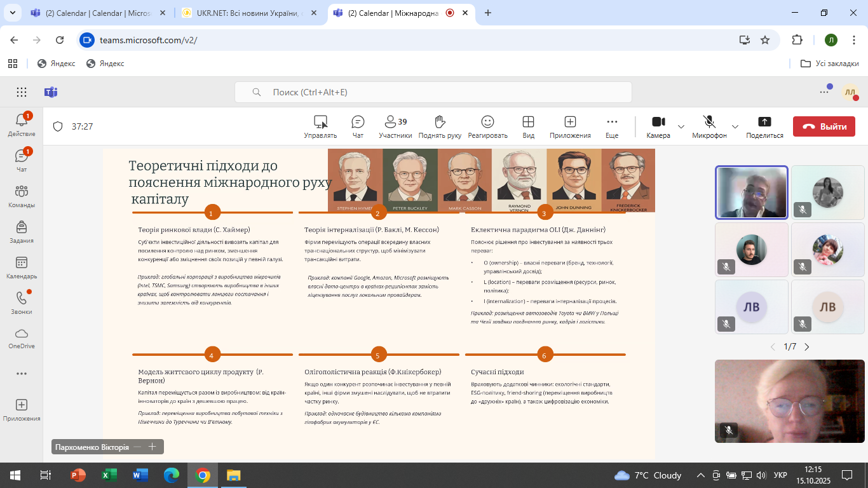Expand the Microphone options dropdown arrow
Screen dimensions: 868x488
(x=735, y=126)
